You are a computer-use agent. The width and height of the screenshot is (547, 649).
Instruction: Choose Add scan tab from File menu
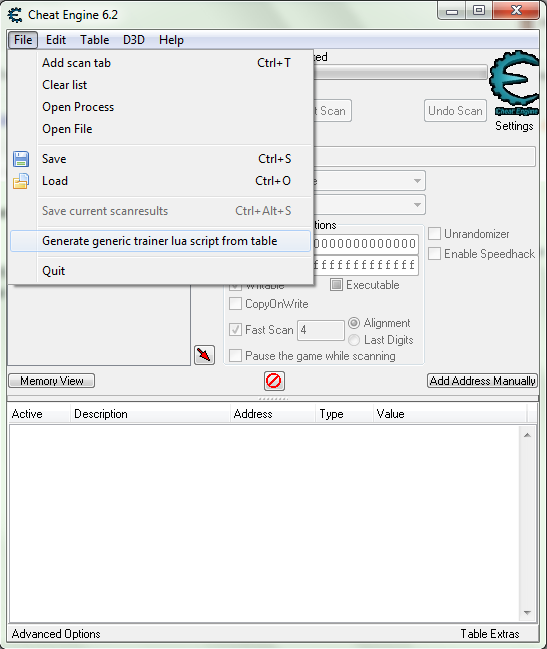(x=161, y=63)
